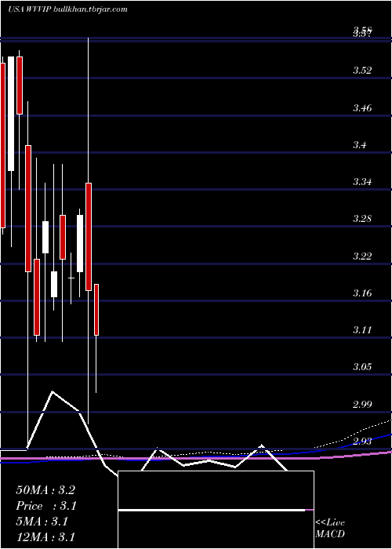Click the 2.93 price axis label
The image size is (392, 549).
[362, 442]
